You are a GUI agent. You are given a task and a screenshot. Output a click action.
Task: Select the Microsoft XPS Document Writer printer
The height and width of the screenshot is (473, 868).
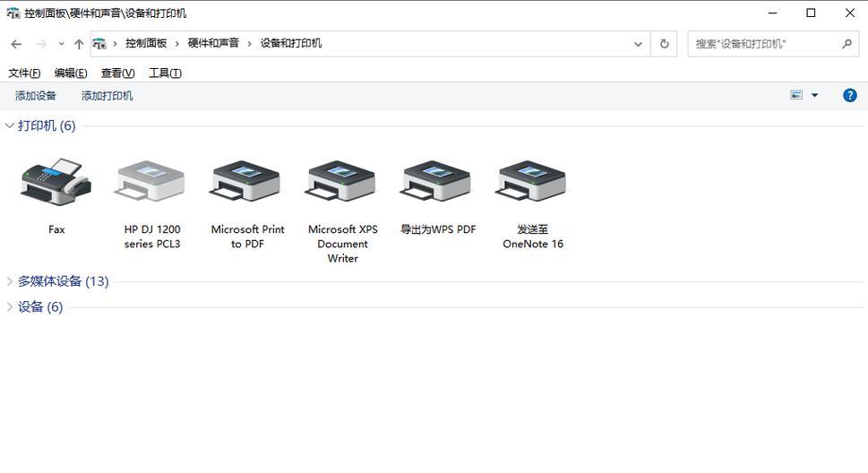tap(341, 182)
